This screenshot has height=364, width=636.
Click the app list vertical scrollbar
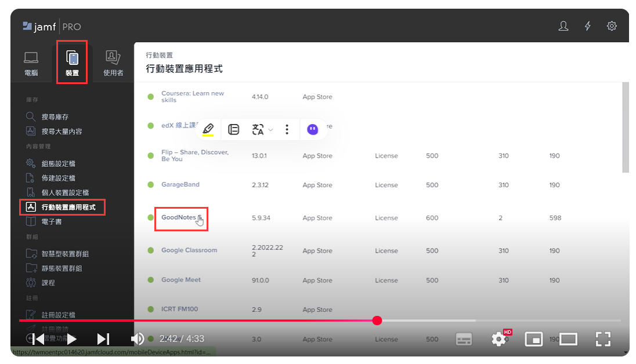pyautogui.click(x=625, y=128)
